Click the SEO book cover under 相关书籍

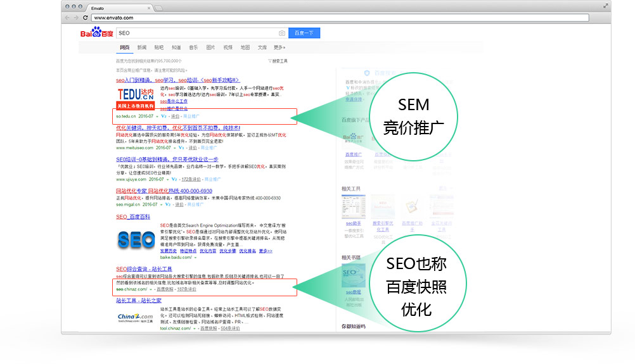pyautogui.click(x=354, y=275)
